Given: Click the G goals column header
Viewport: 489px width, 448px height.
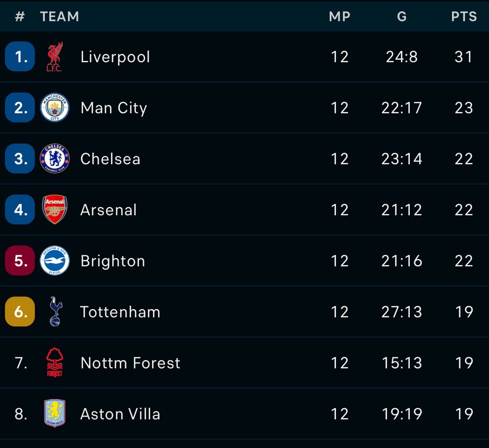Looking at the screenshot, I should point(401,16).
